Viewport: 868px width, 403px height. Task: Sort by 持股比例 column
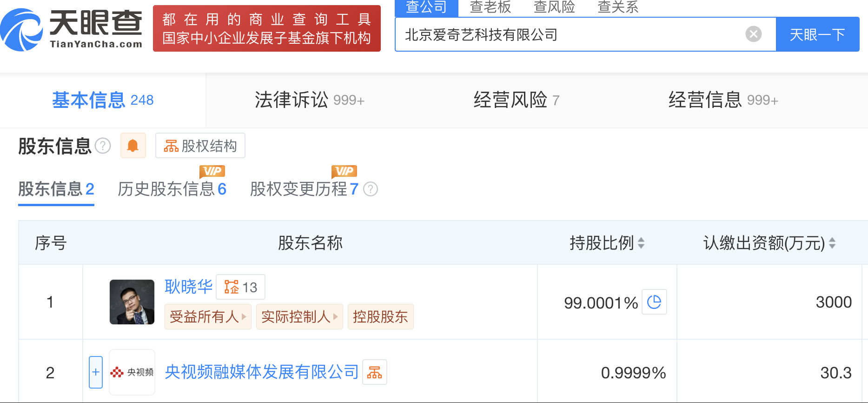[x=641, y=243]
